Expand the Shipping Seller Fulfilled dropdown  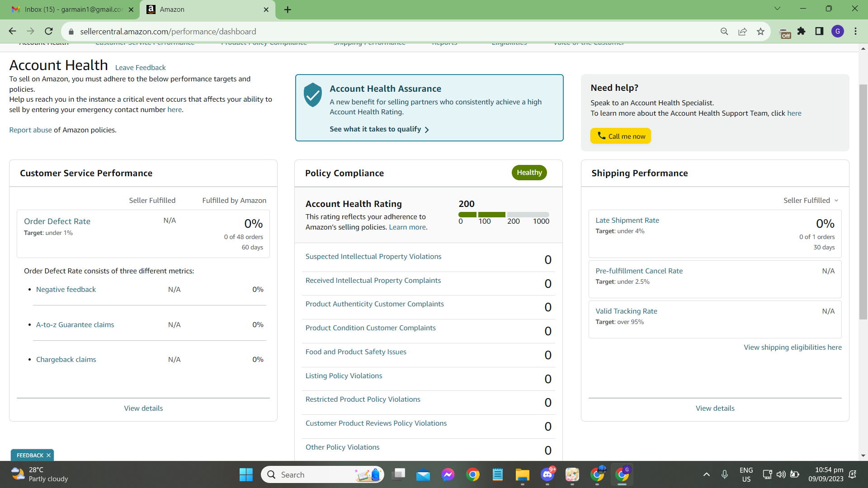(x=811, y=200)
